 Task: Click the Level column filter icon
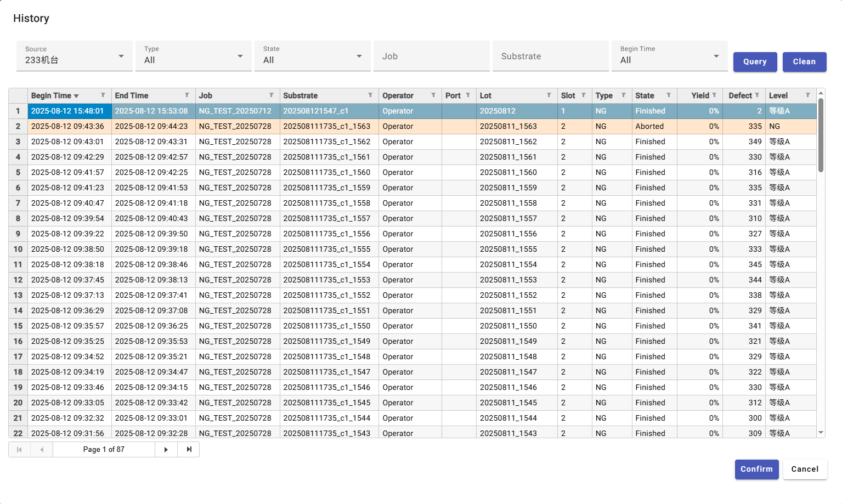pos(808,95)
